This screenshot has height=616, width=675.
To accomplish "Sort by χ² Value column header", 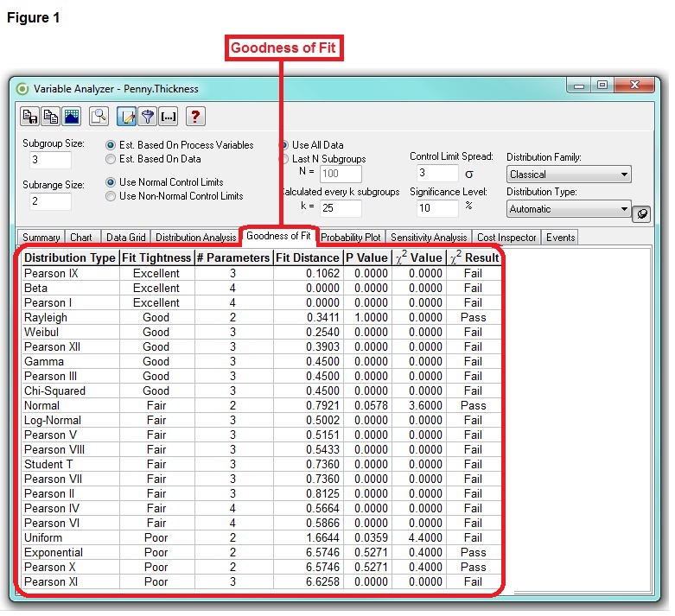I will (419, 257).
